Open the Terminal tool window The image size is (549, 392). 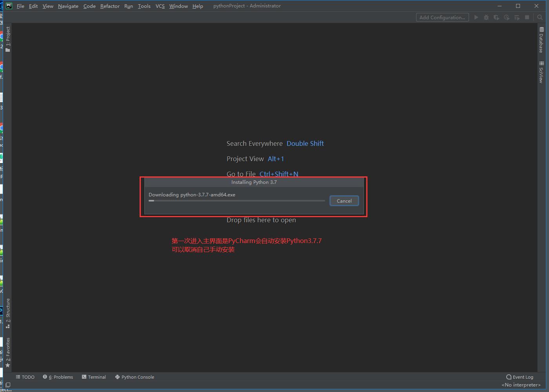(94, 377)
